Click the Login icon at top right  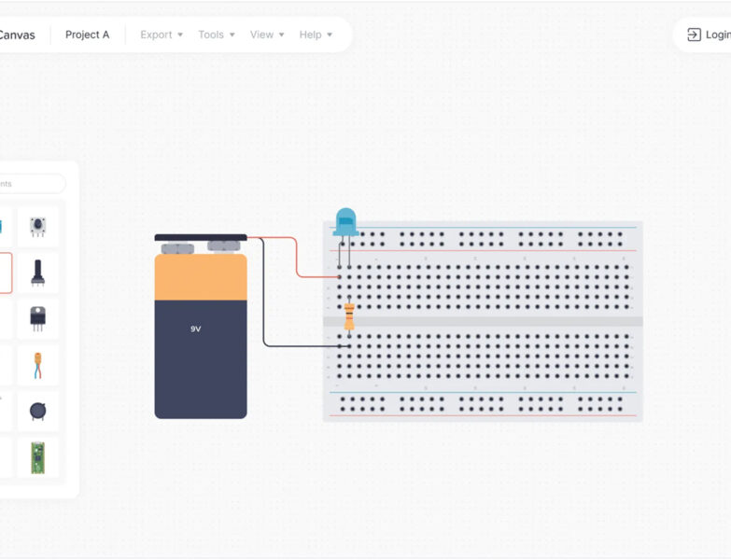point(694,35)
